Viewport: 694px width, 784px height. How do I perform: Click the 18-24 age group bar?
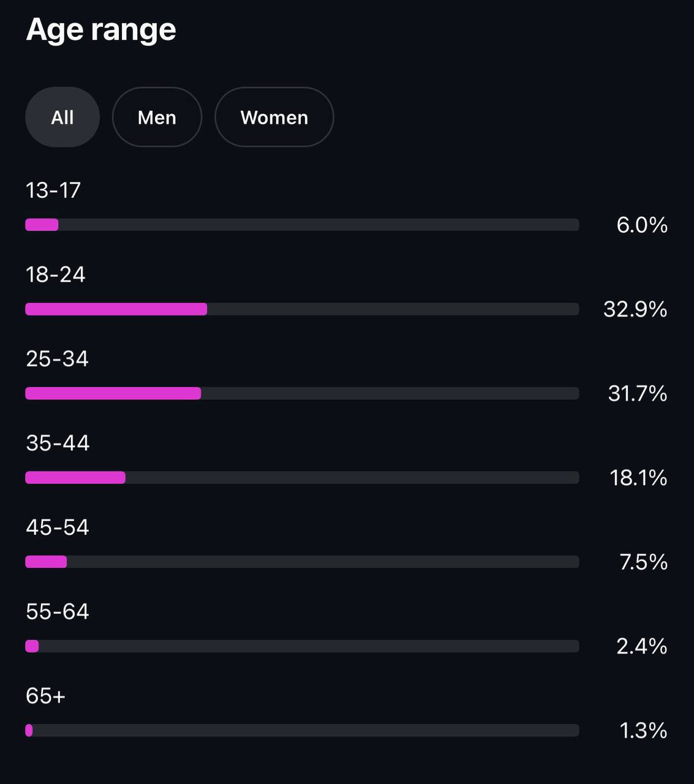302,309
